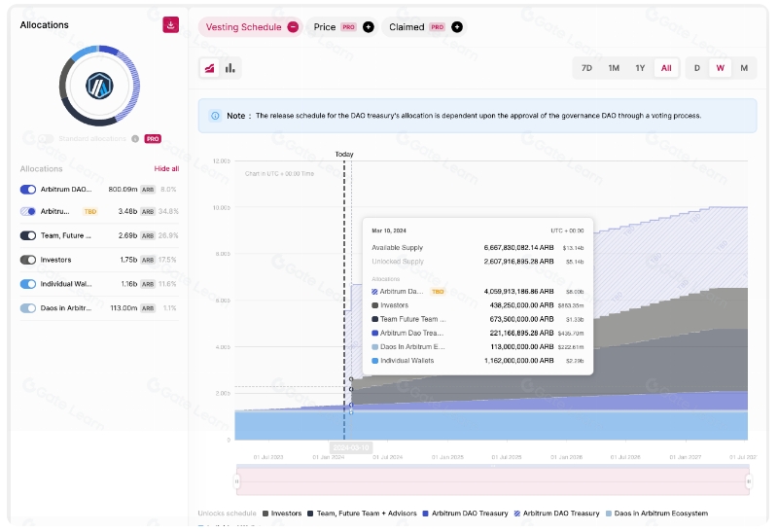778x532 pixels.
Task: Switch to monthly M interval
Action: click(x=744, y=68)
